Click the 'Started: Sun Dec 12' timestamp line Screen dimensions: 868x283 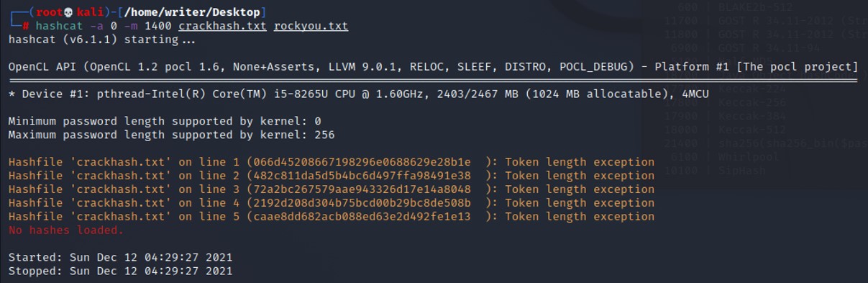[121, 257]
